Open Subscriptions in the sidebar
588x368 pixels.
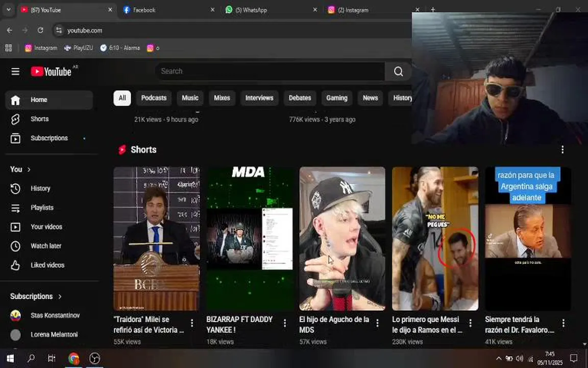pyautogui.click(x=49, y=138)
